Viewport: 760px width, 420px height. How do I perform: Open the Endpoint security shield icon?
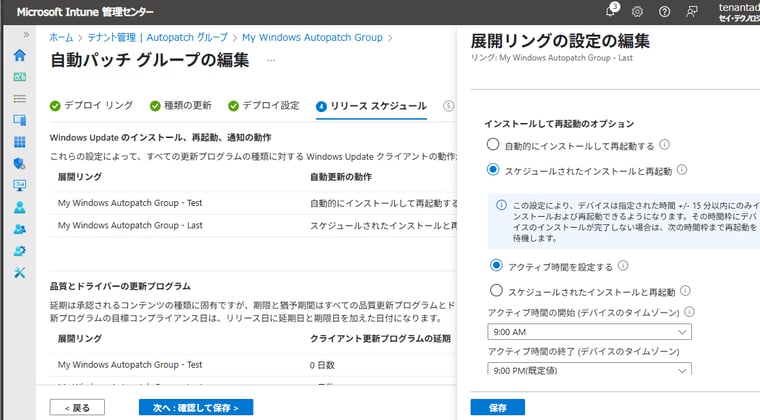pos(20,164)
